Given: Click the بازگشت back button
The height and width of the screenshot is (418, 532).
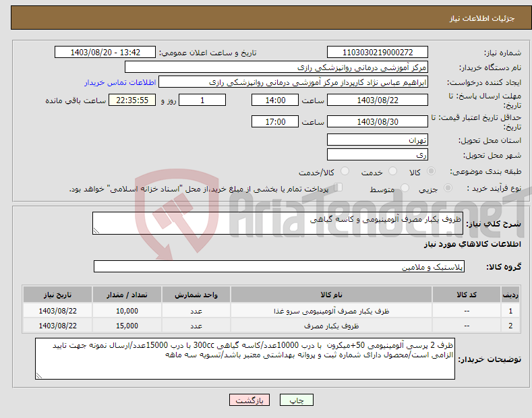Looking at the screenshot, I should coord(249,400).
